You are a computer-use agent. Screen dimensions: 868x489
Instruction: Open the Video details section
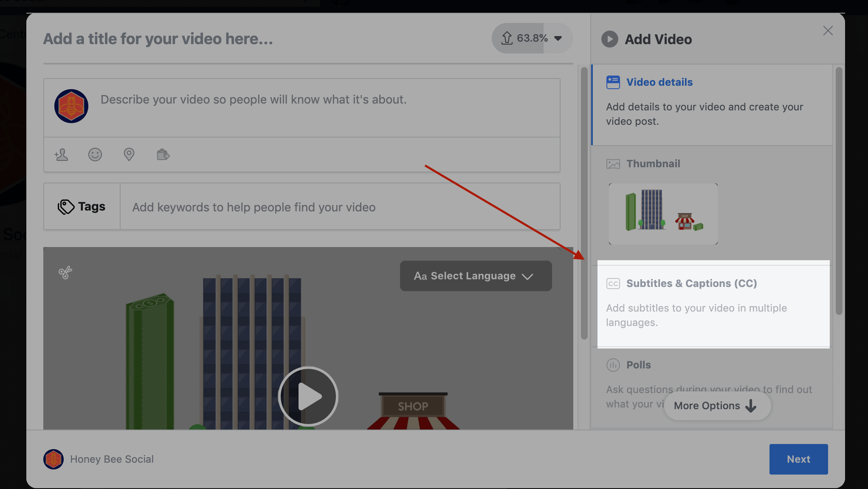(x=659, y=82)
